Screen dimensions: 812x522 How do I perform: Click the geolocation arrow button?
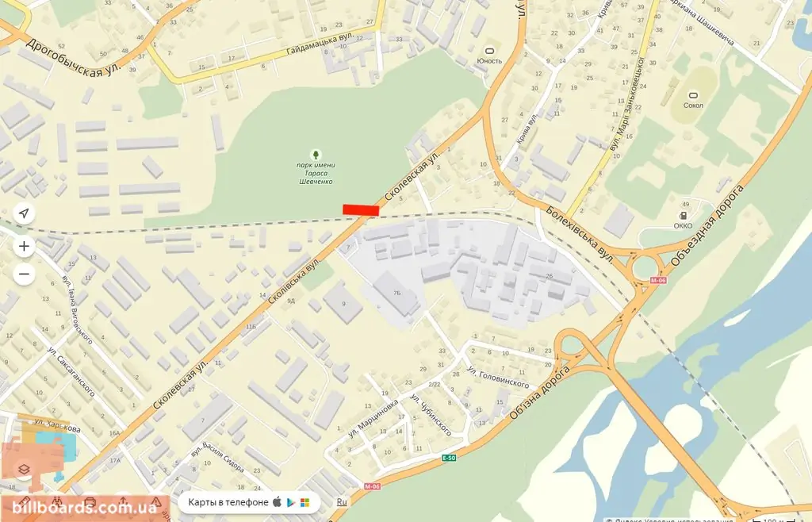click(x=24, y=213)
